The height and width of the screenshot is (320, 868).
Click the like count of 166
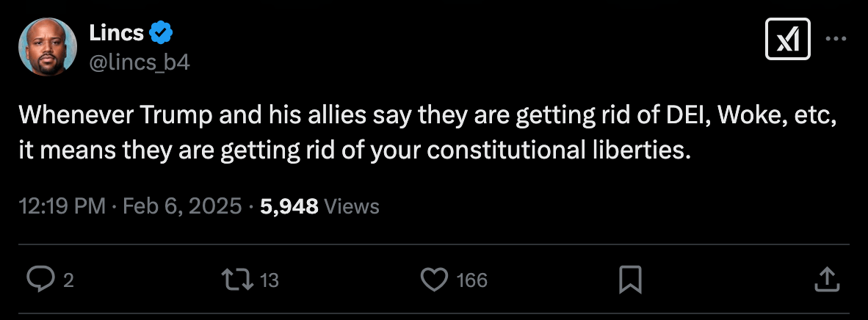tap(471, 280)
